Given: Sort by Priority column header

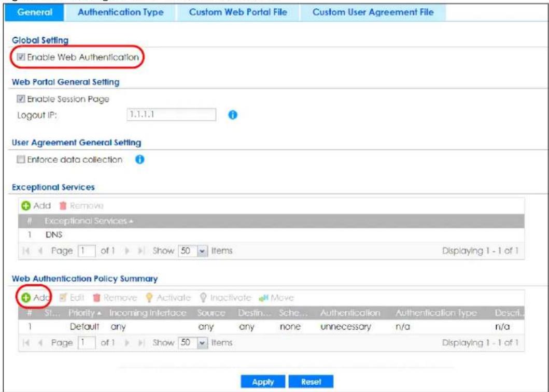Looking at the screenshot, I should click(85, 313).
